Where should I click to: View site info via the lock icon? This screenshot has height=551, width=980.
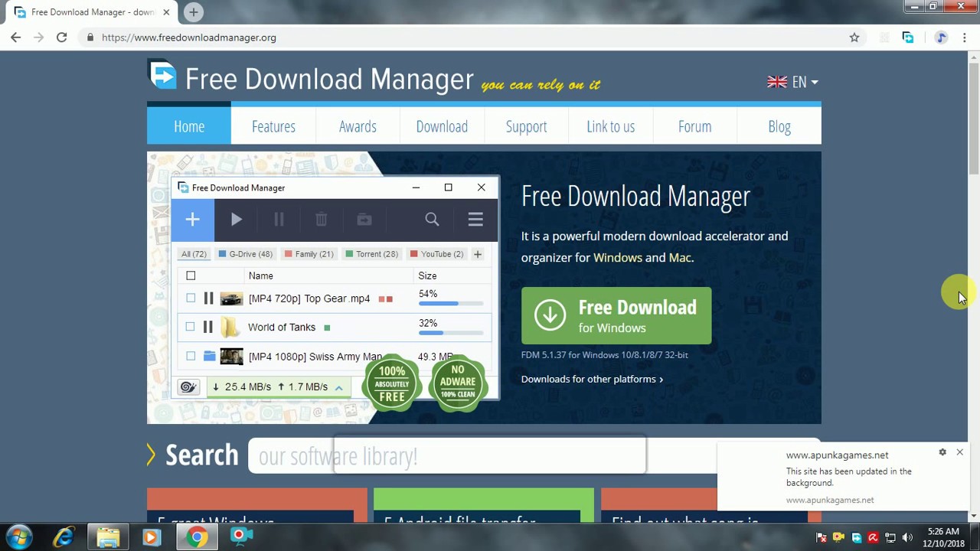(x=90, y=37)
